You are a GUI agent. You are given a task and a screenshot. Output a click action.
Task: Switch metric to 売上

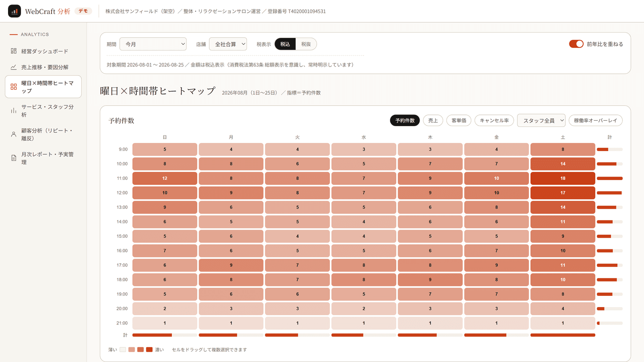433,120
